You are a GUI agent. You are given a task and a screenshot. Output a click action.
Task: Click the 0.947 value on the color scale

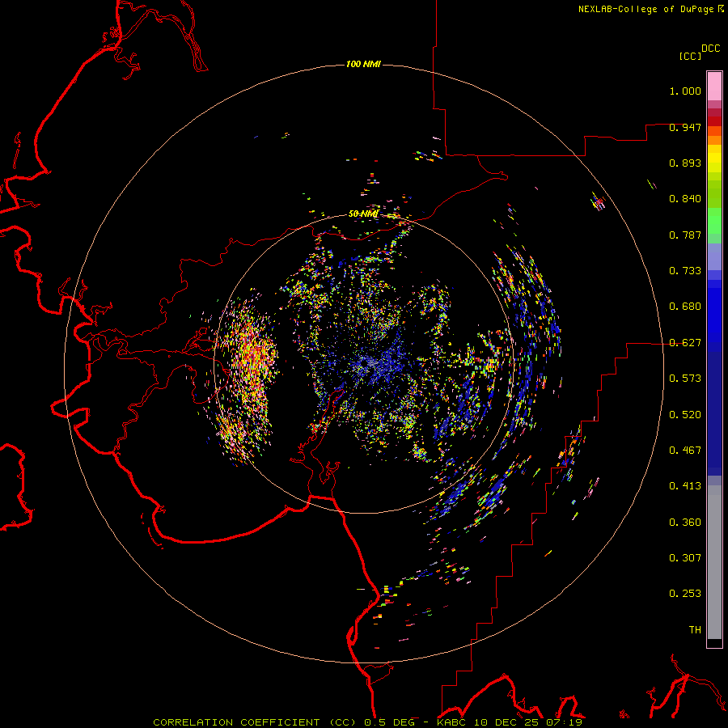click(685, 127)
